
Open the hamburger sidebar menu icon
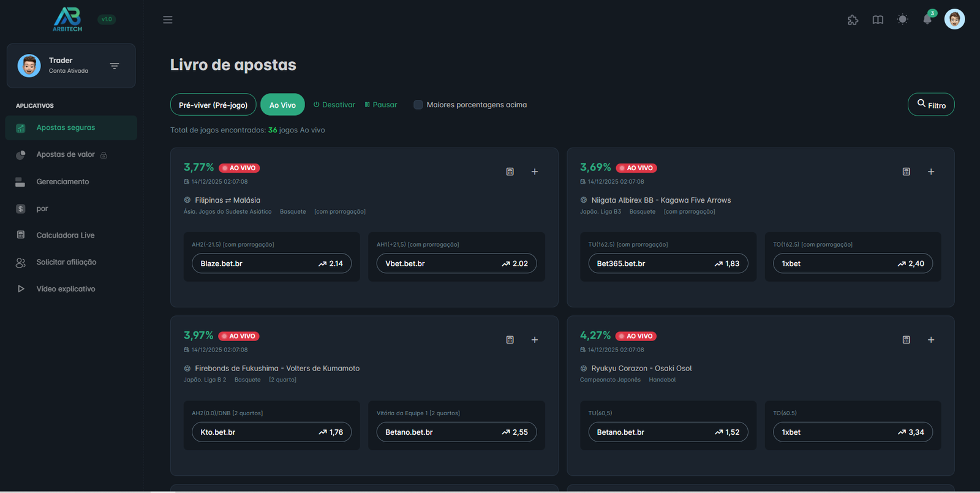(167, 20)
